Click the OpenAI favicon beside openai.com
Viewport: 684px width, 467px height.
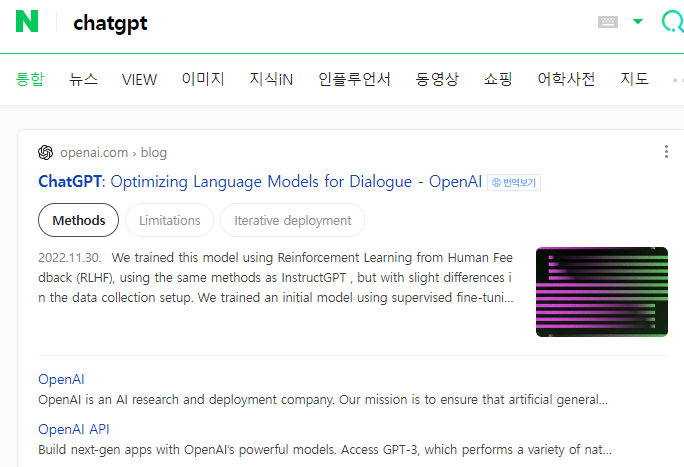(45, 153)
